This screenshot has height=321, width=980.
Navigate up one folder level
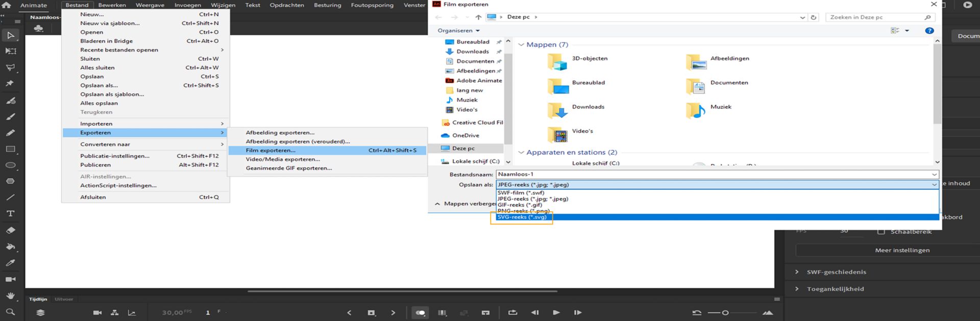(x=478, y=17)
